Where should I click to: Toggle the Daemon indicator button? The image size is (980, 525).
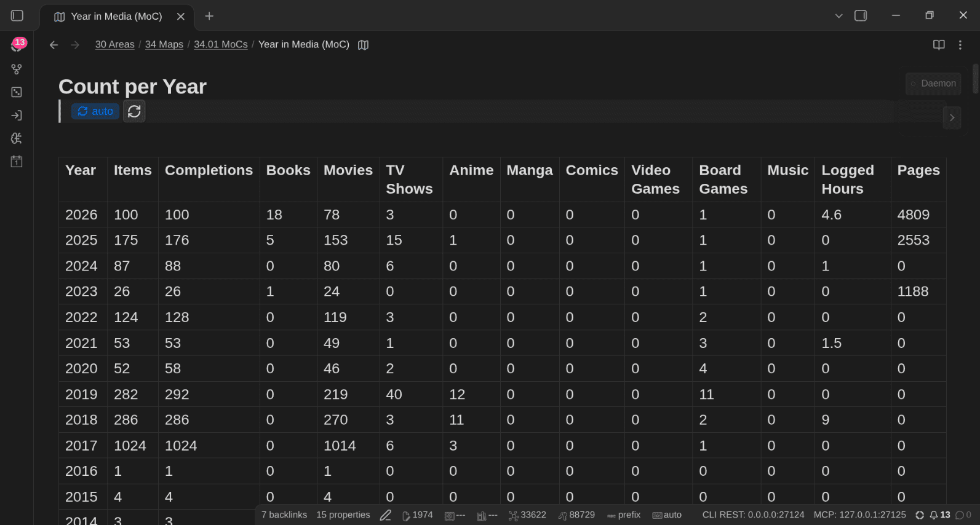933,84
